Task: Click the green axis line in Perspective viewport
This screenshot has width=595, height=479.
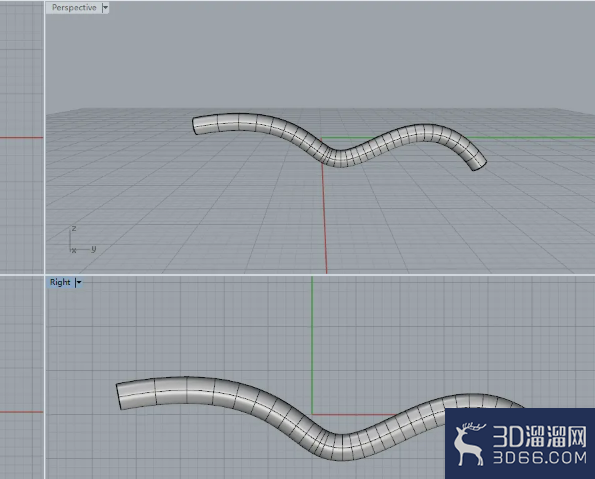Action: click(x=531, y=138)
